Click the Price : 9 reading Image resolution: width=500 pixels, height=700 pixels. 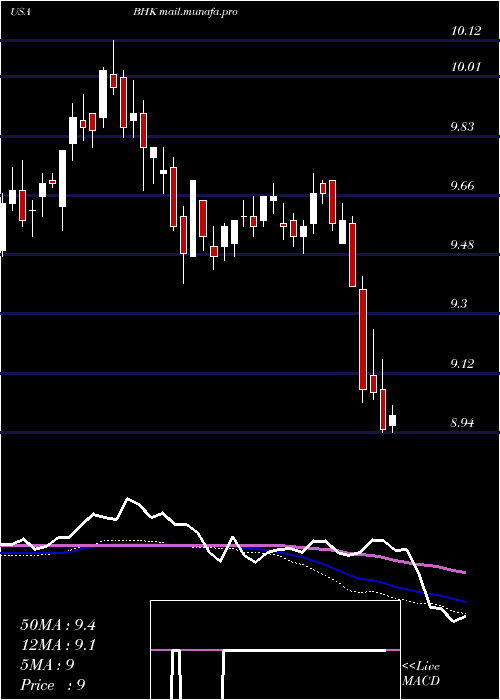coord(53,685)
